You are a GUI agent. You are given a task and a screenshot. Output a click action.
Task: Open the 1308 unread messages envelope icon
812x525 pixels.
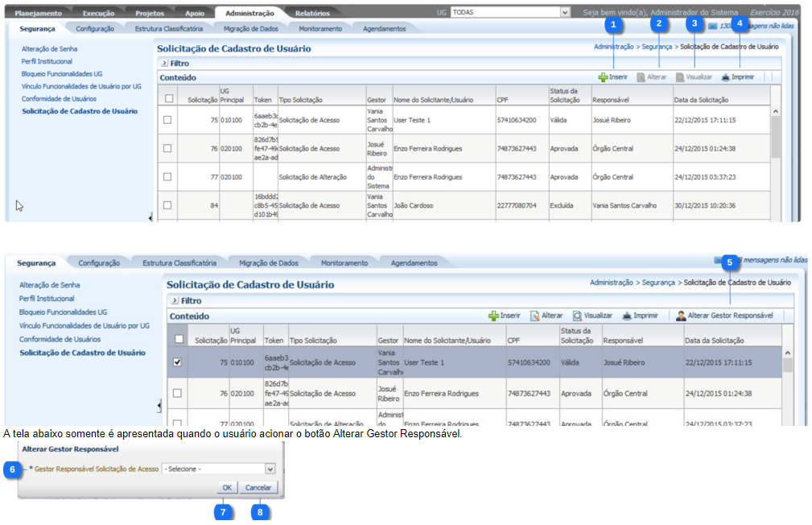[712, 27]
